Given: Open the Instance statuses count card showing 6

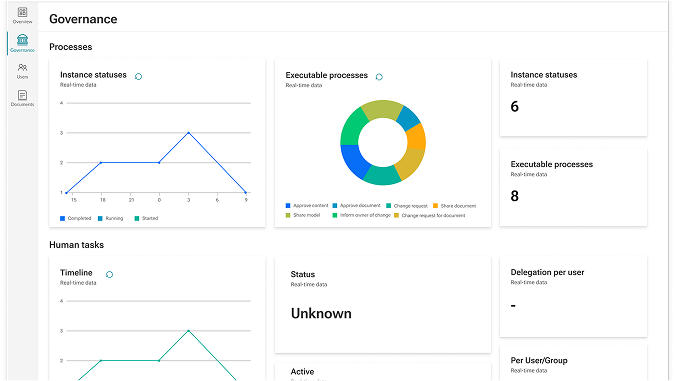Looking at the screenshot, I should 573,98.
